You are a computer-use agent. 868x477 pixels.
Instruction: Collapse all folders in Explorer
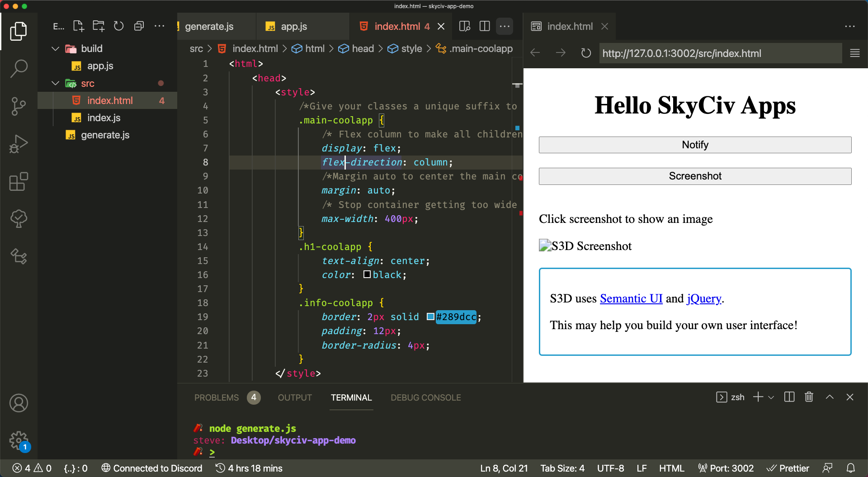(139, 26)
